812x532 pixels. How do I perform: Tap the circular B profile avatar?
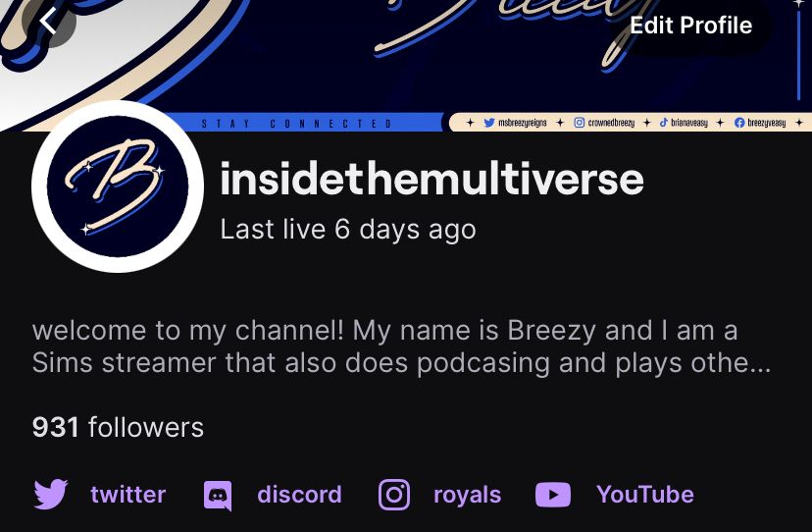(118, 186)
